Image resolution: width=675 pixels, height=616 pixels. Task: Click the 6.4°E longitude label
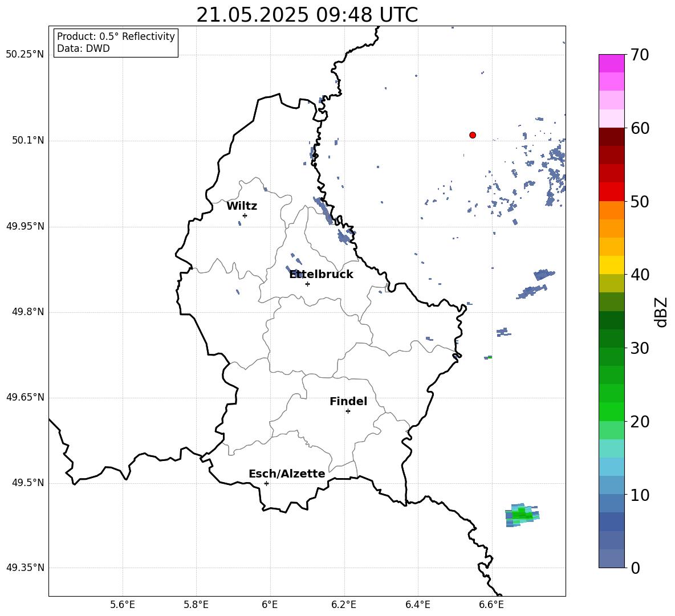click(417, 605)
